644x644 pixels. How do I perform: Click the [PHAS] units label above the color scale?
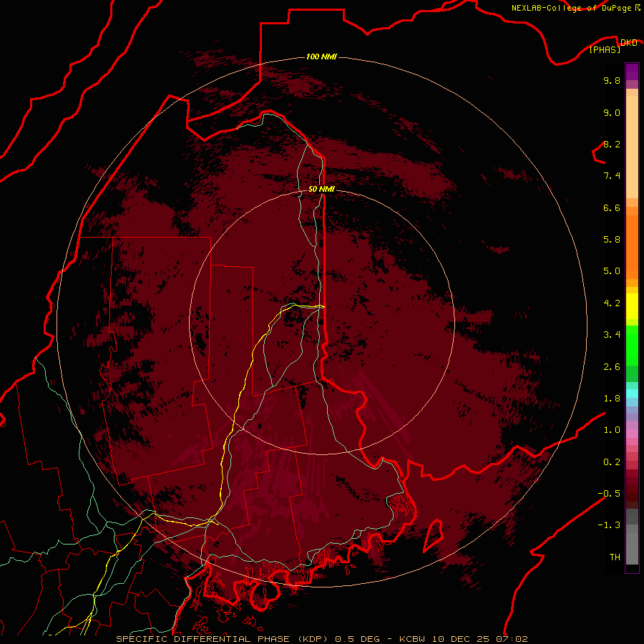605,49
